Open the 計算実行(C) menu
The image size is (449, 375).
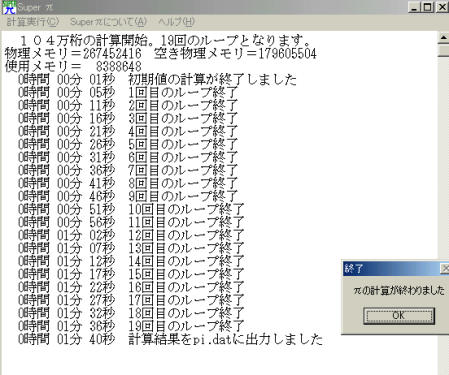33,22
